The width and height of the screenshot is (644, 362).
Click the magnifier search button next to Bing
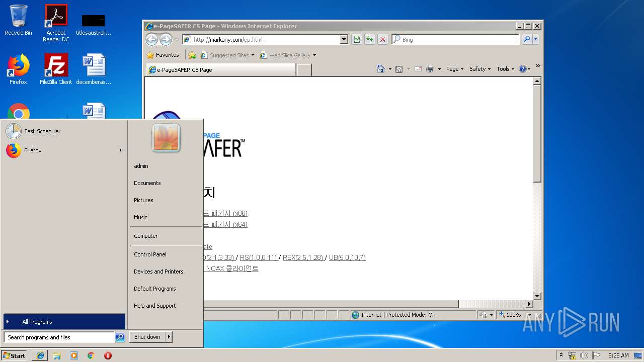coord(527,39)
